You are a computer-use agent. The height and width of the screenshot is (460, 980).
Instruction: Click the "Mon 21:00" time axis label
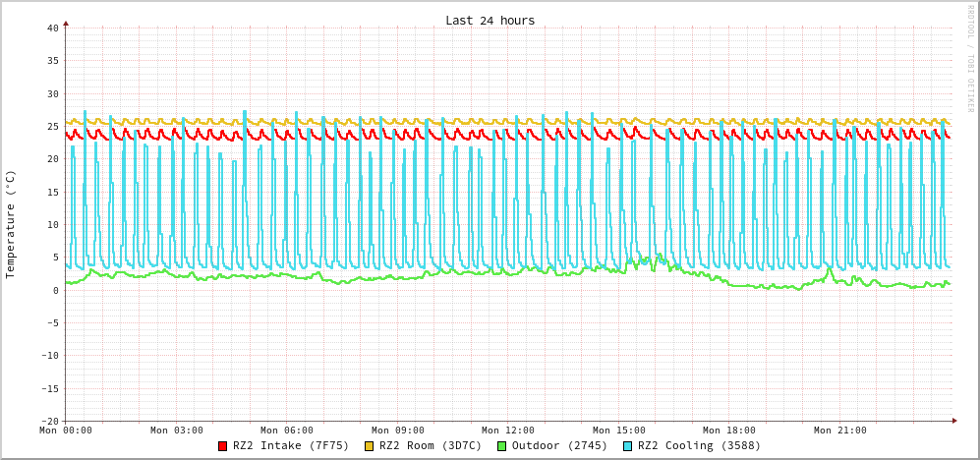(840, 431)
